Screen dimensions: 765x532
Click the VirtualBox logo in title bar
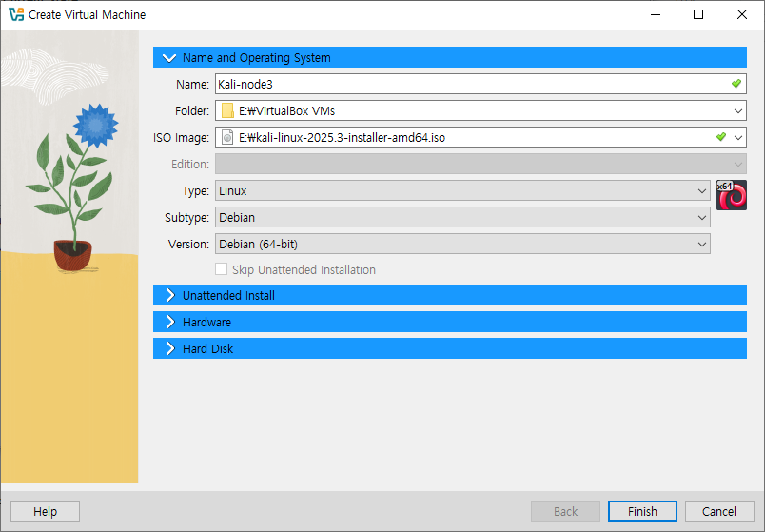(x=16, y=14)
